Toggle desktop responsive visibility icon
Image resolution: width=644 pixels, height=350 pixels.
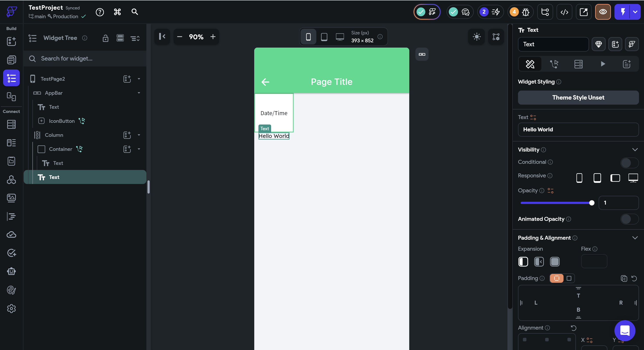(633, 178)
